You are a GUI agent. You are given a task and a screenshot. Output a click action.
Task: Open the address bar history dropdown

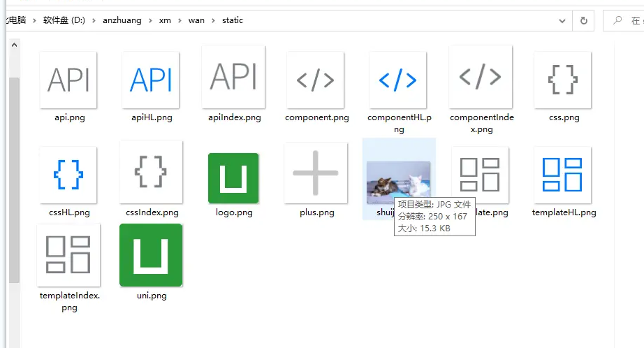click(x=562, y=20)
